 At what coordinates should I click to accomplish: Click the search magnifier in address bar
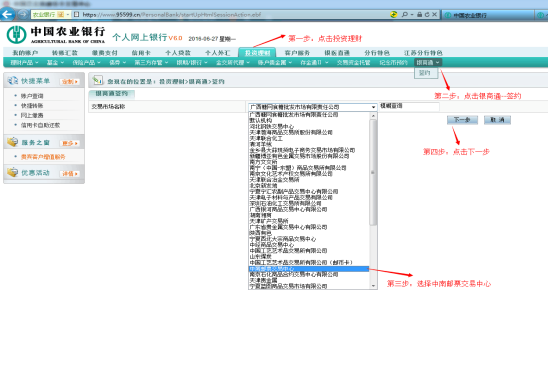405,14
